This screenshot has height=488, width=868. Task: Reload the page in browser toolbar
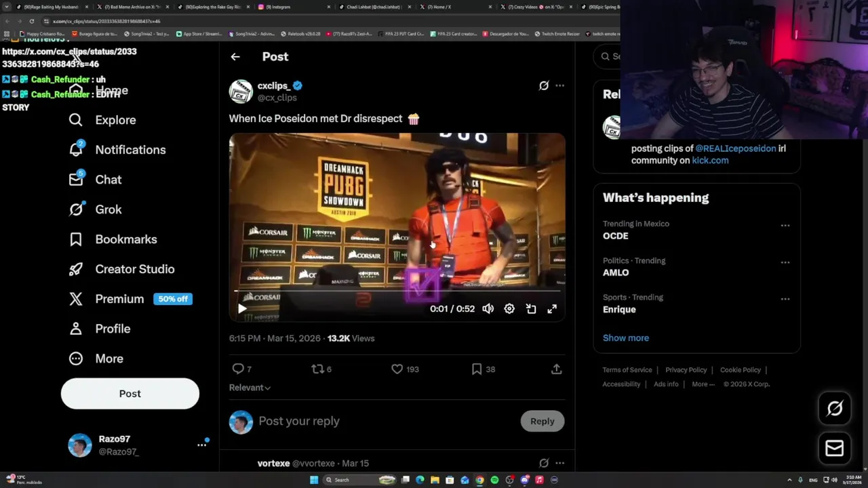[31, 21]
